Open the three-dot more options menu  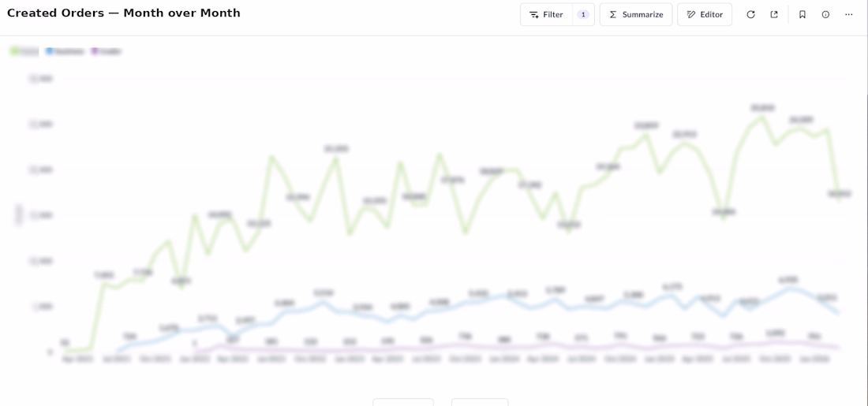[849, 14]
